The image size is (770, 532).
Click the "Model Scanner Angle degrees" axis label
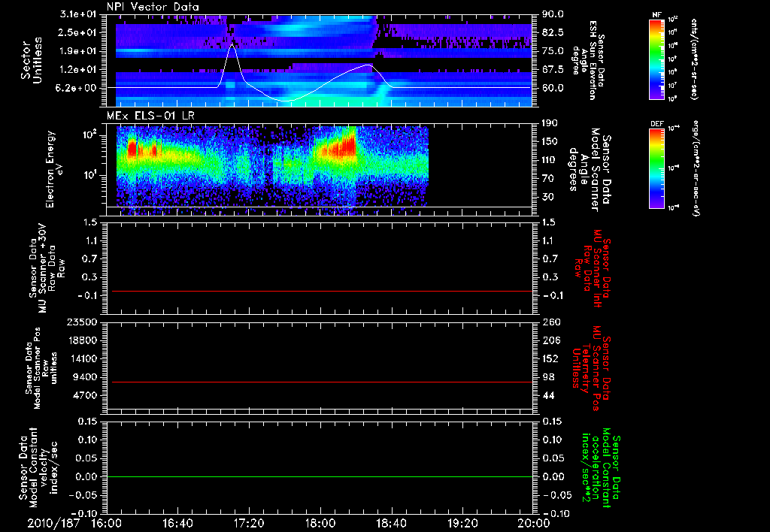click(x=590, y=170)
